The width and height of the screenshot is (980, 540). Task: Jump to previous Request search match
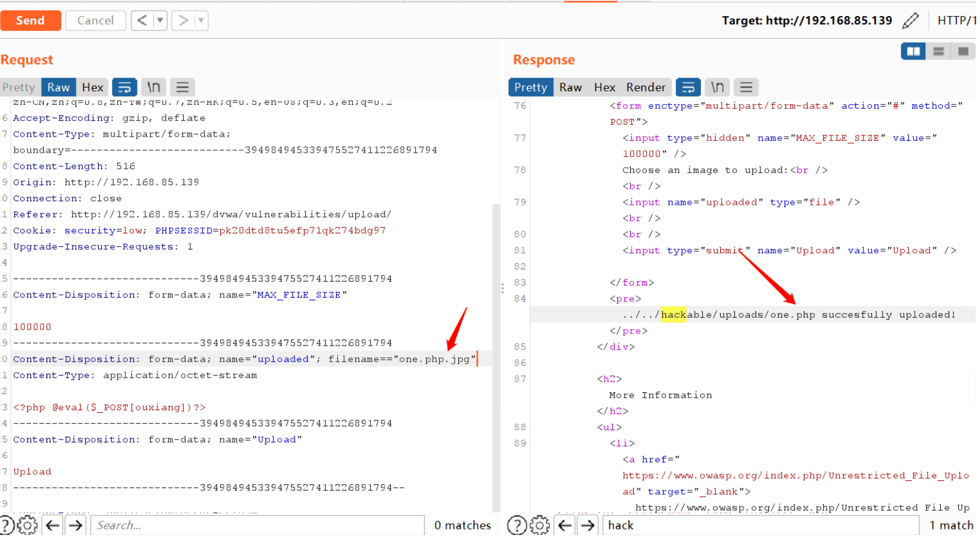pyautogui.click(x=53, y=526)
